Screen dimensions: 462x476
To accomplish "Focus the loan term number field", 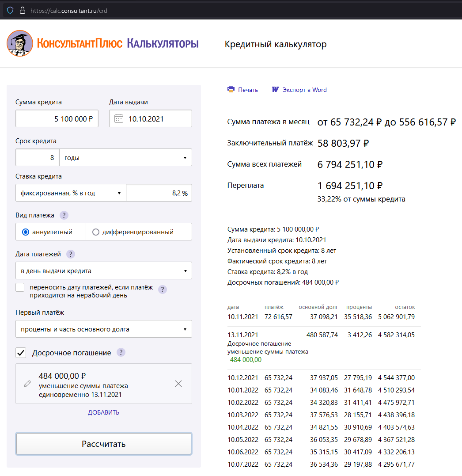I will point(38,157).
